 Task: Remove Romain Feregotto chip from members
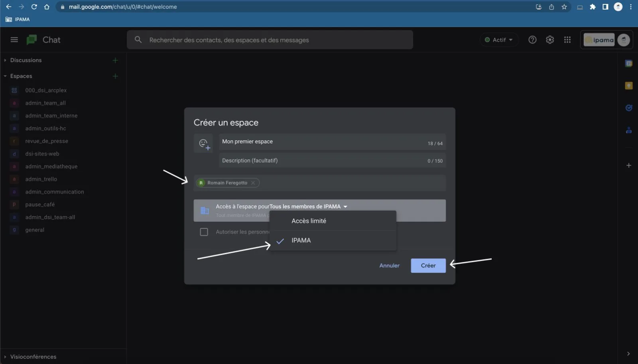coord(253,183)
